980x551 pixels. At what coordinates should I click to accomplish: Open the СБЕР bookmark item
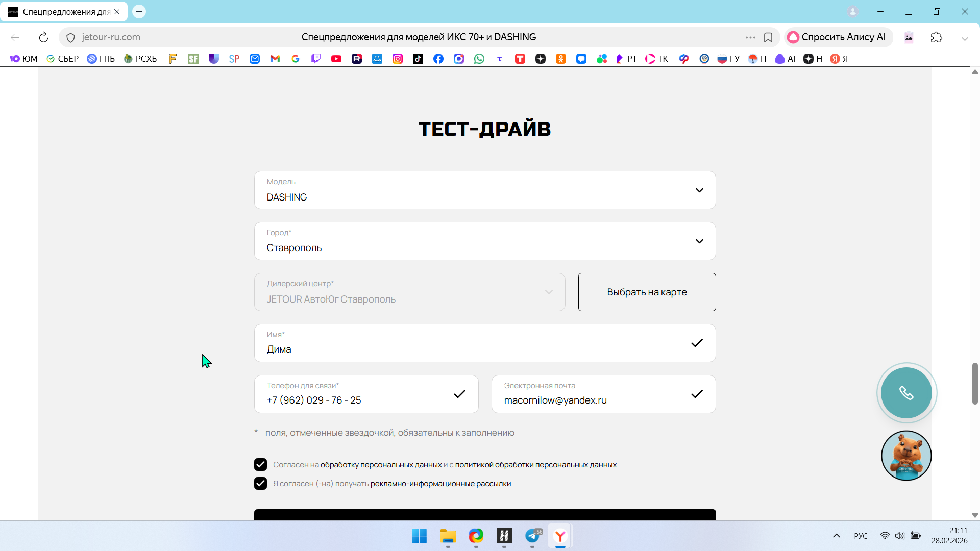point(63,59)
